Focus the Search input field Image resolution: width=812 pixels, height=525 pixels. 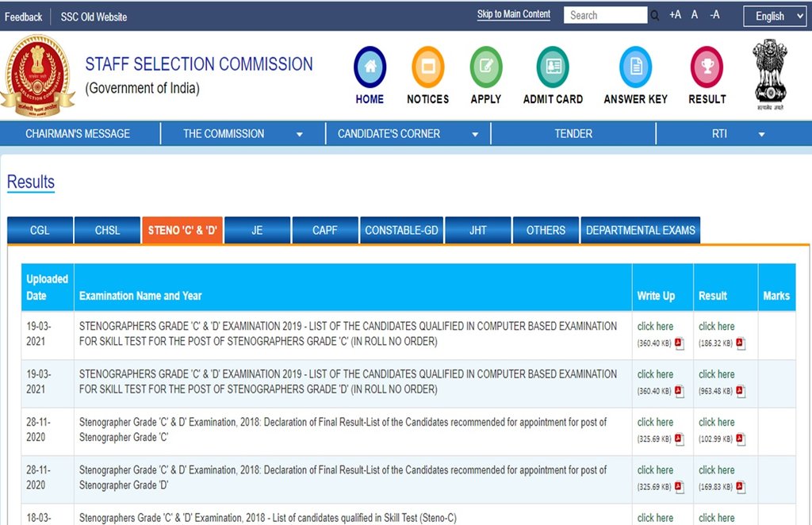(x=605, y=15)
